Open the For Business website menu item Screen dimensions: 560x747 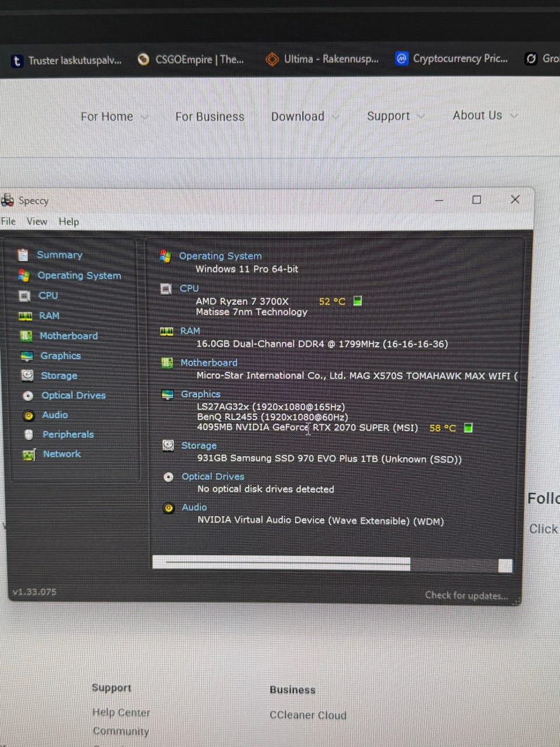(x=210, y=117)
